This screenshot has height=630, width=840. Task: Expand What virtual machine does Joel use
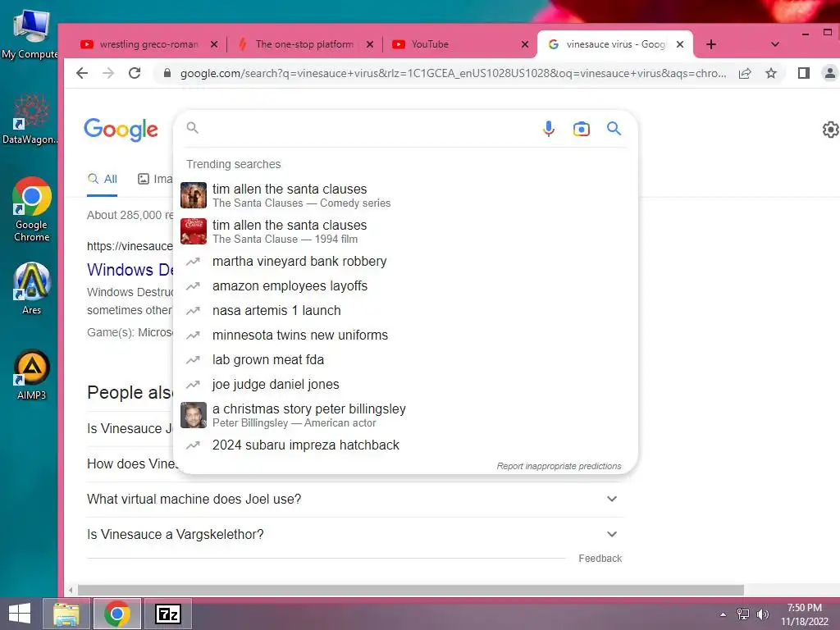[x=354, y=500]
